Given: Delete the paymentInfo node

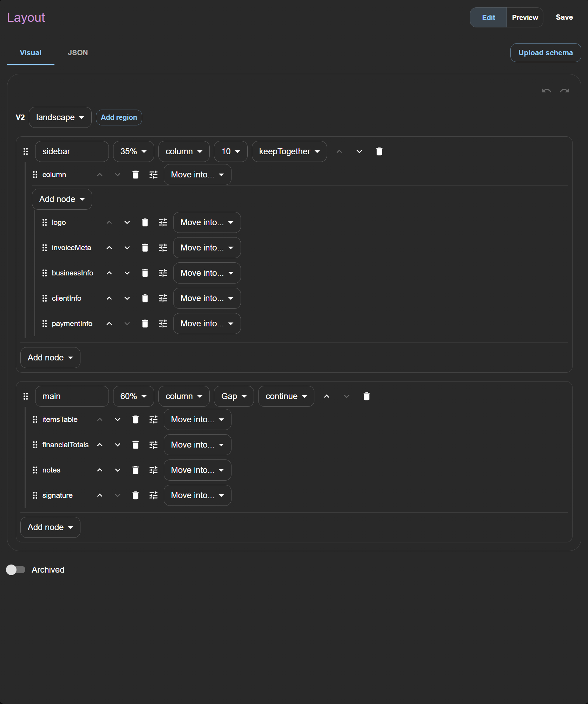Looking at the screenshot, I should [145, 324].
